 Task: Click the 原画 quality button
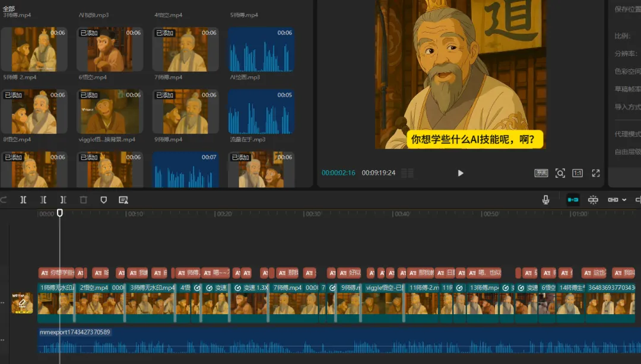[x=541, y=173]
